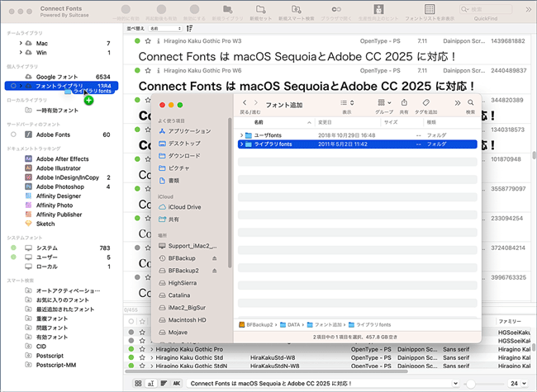Click info icon for Hiragino Kaku Gothic Pro W3
Viewport: 537px width, 392px height.
pos(159,41)
